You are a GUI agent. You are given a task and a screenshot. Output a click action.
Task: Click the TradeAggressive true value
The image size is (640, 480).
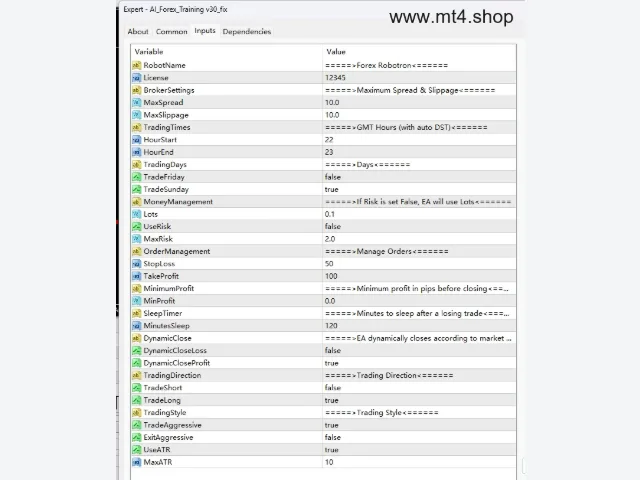point(331,425)
